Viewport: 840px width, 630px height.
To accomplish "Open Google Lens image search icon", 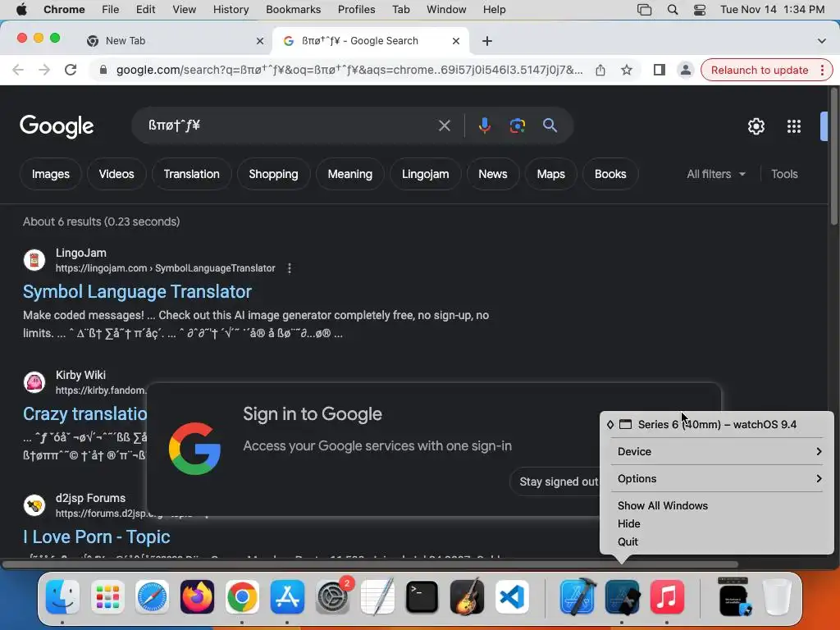I will click(517, 126).
